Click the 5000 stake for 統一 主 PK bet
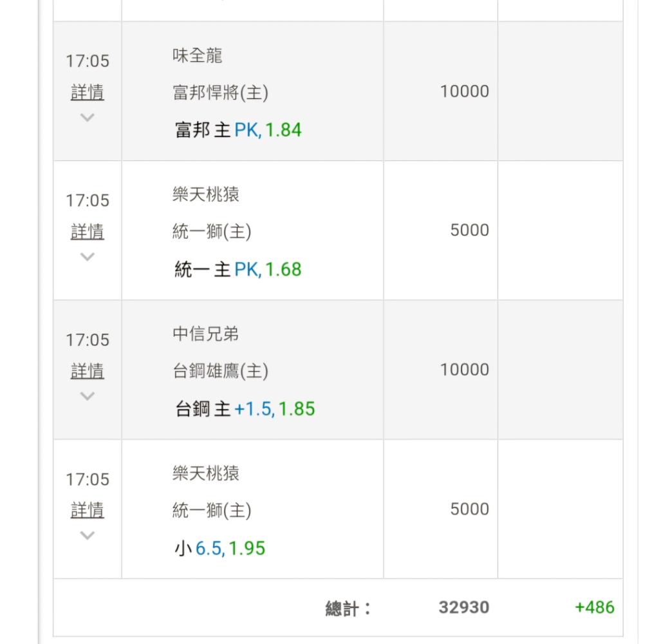The image size is (661, 644). 470,231
